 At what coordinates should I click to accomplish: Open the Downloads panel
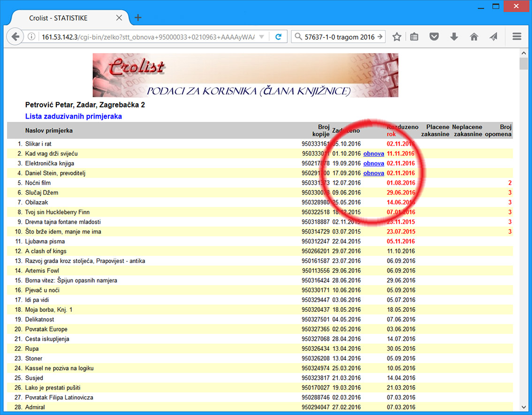pos(454,37)
